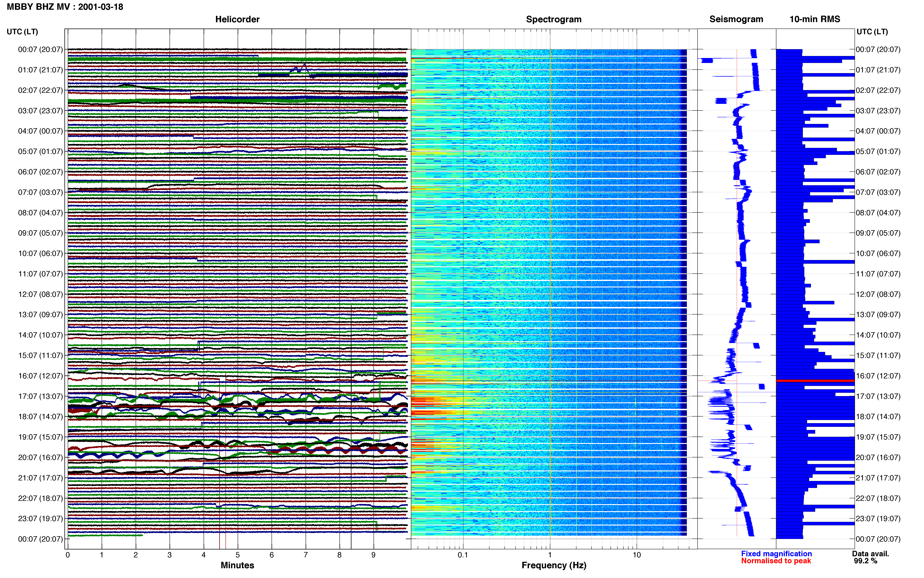Image resolution: width=924 pixels, height=578 pixels.
Task: Click the 9 tick on the Minutes axis
Action: tap(373, 555)
